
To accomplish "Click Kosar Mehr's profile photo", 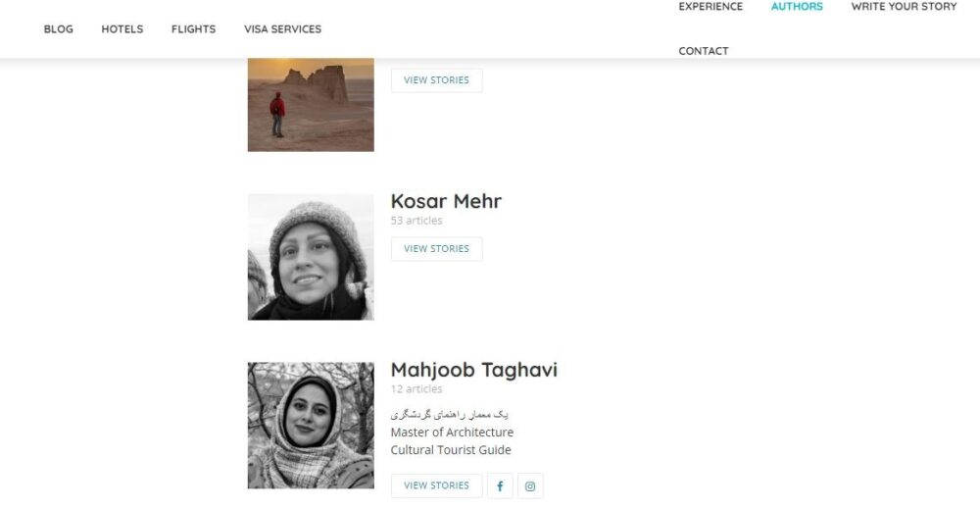I will 311,257.
